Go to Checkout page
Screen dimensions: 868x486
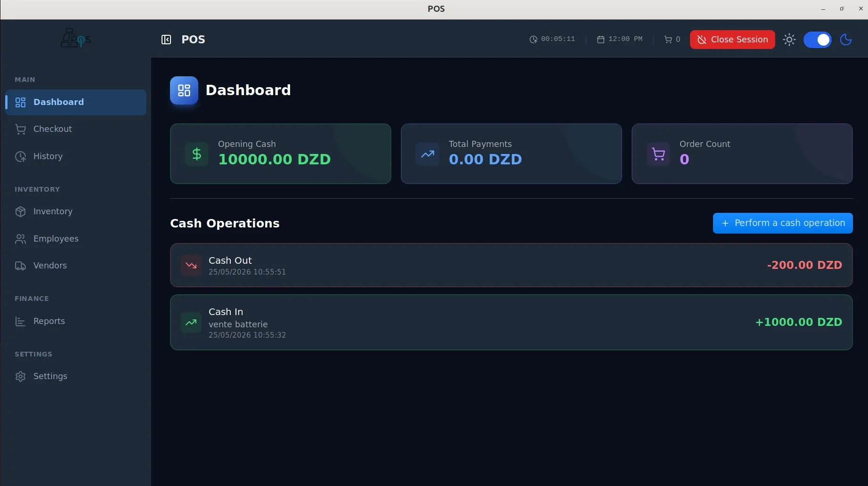76,129
